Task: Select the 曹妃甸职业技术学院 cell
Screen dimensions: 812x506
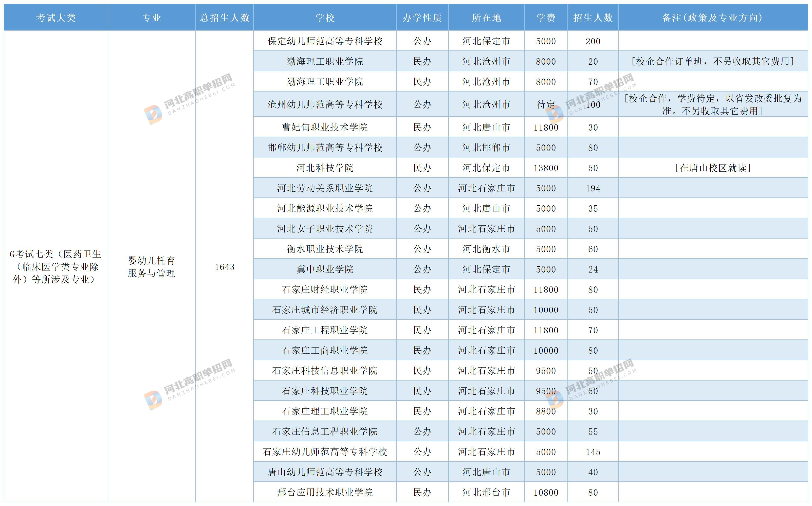Action: pos(325,127)
